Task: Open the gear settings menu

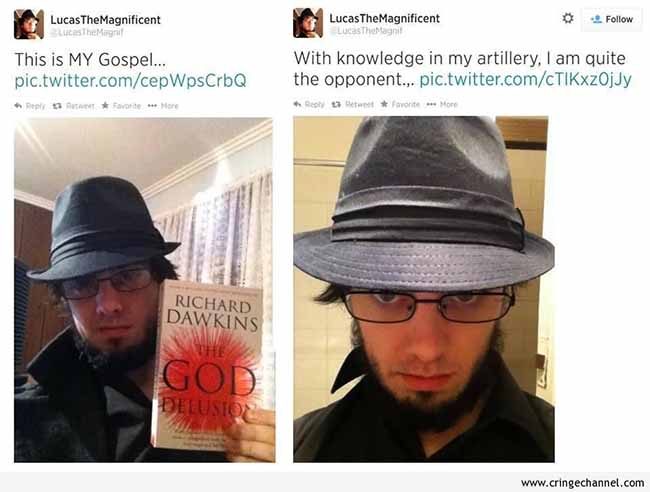Action: tap(568, 18)
